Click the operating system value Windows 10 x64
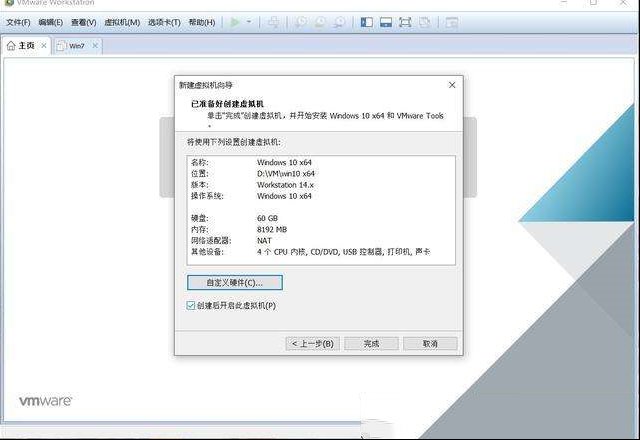The image size is (640, 440). point(284,196)
